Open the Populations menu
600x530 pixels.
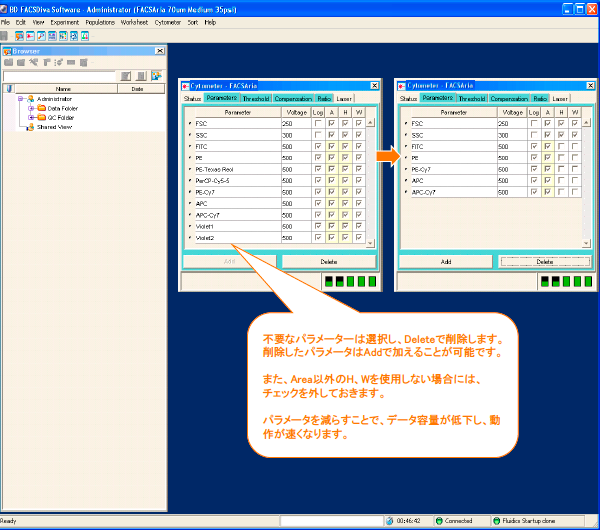point(100,22)
